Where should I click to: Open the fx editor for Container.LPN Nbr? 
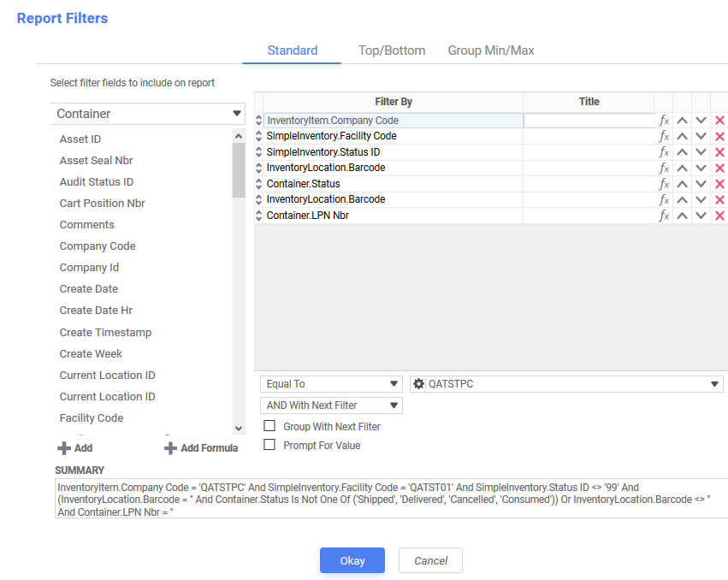665,215
